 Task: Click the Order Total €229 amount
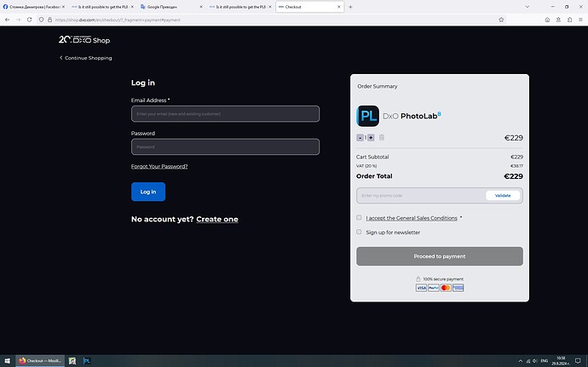(x=513, y=176)
